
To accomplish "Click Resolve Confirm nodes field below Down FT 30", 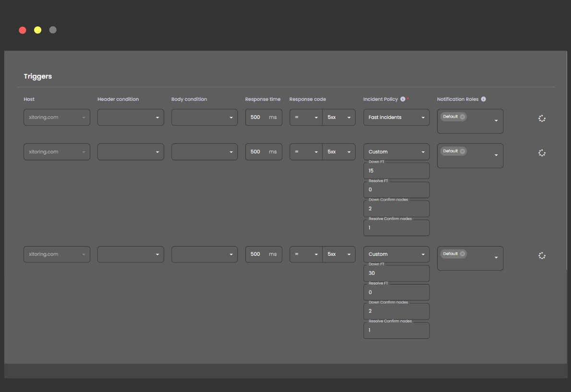I will 396,331.
